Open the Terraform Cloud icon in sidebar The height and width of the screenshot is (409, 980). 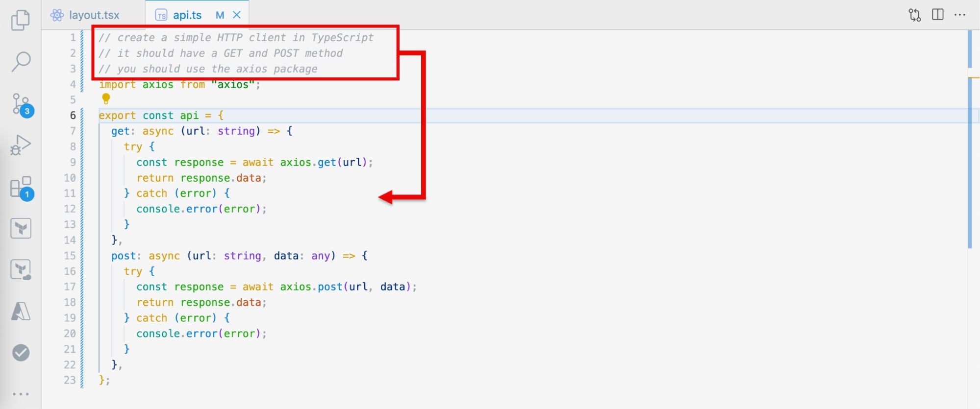[21, 269]
